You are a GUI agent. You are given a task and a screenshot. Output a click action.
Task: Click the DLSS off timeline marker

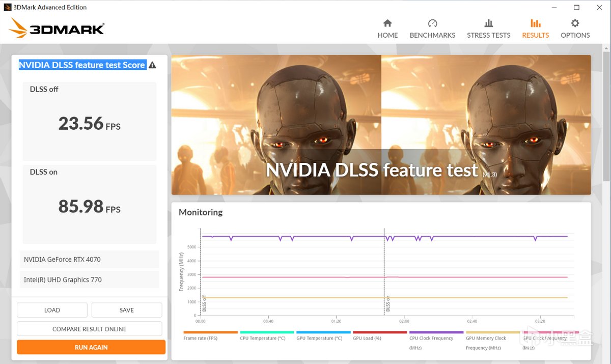[x=204, y=303]
